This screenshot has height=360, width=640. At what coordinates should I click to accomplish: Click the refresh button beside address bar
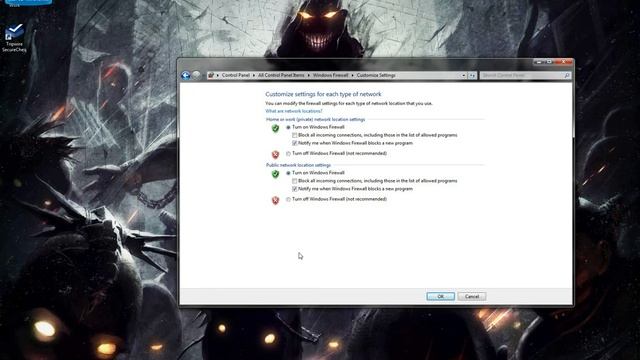[472, 76]
